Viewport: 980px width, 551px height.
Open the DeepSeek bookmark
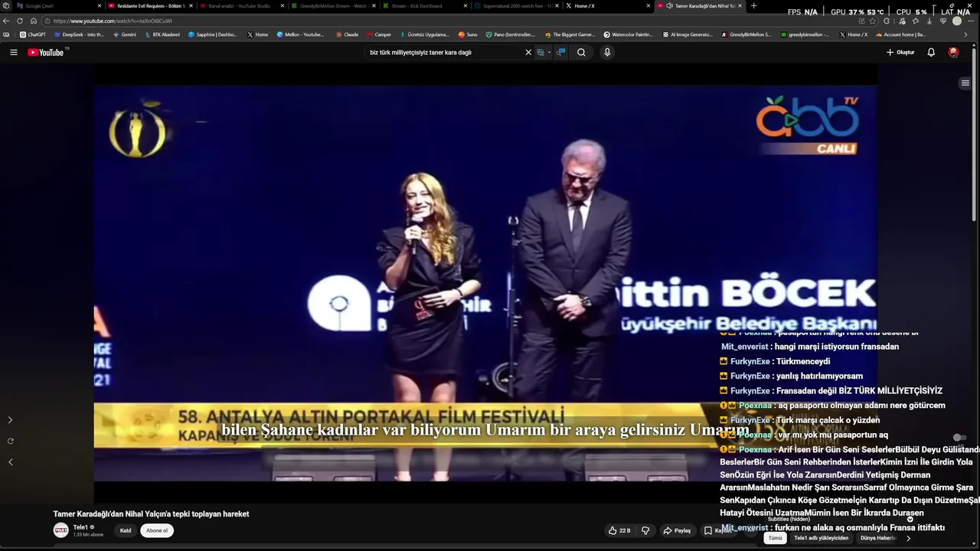point(79,34)
